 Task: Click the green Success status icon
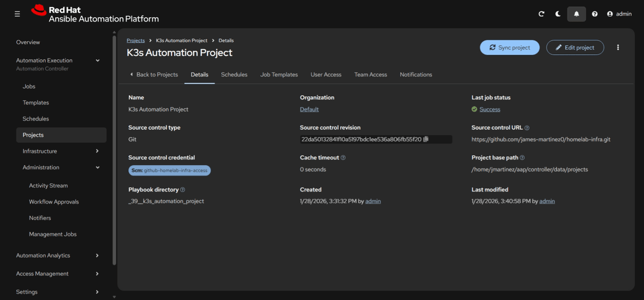point(474,109)
